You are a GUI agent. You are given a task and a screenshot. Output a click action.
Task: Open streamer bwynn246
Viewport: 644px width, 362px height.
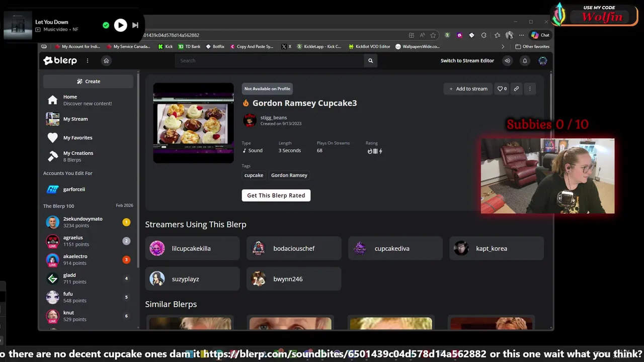(294, 279)
